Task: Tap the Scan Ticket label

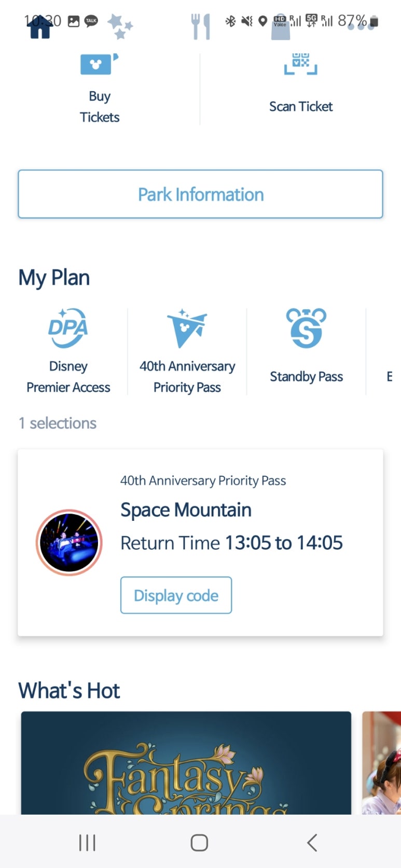Action: [301, 106]
